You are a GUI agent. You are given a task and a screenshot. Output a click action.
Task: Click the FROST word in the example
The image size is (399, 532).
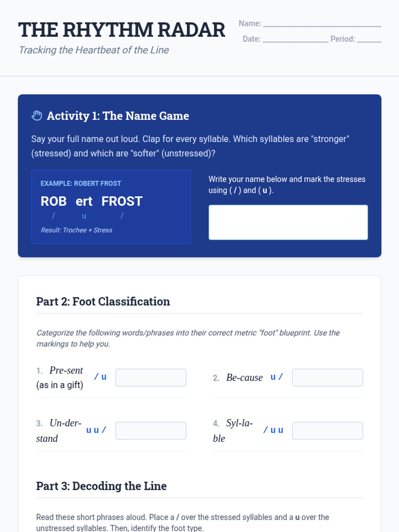[x=122, y=201]
